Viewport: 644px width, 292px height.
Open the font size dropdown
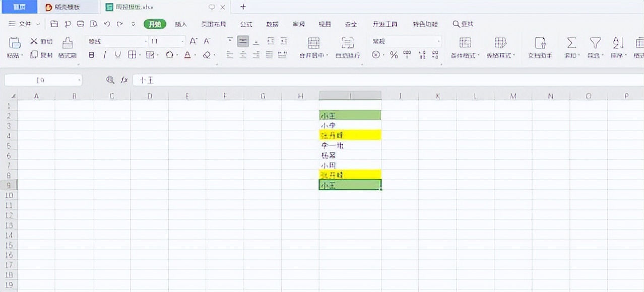(x=181, y=41)
